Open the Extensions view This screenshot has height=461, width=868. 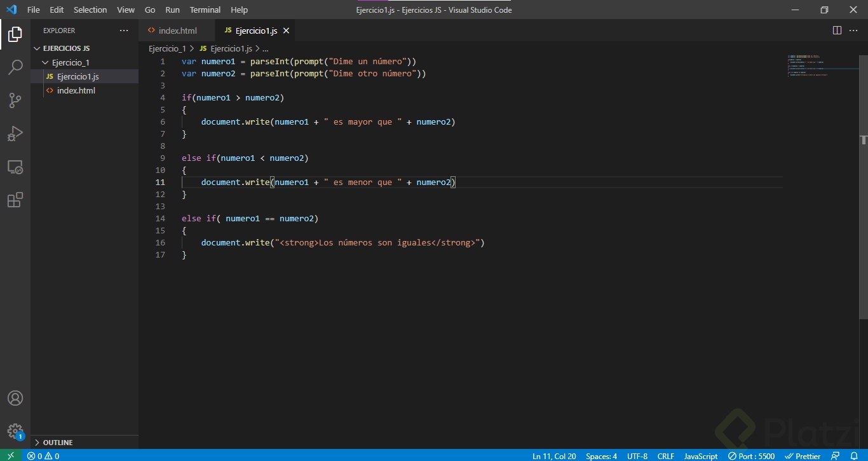(x=15, y=200)
